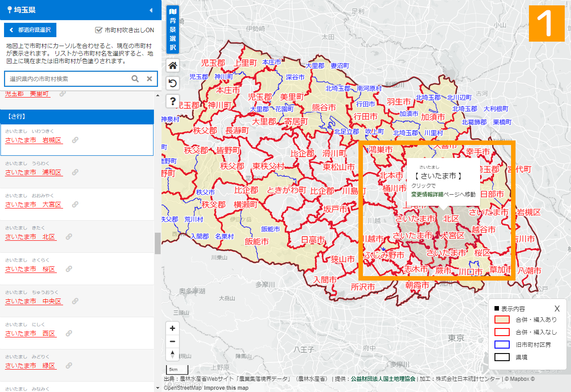Click ときがわ町 label on the map
Viewport: 571px width, 392px height.
pos(286,190)
